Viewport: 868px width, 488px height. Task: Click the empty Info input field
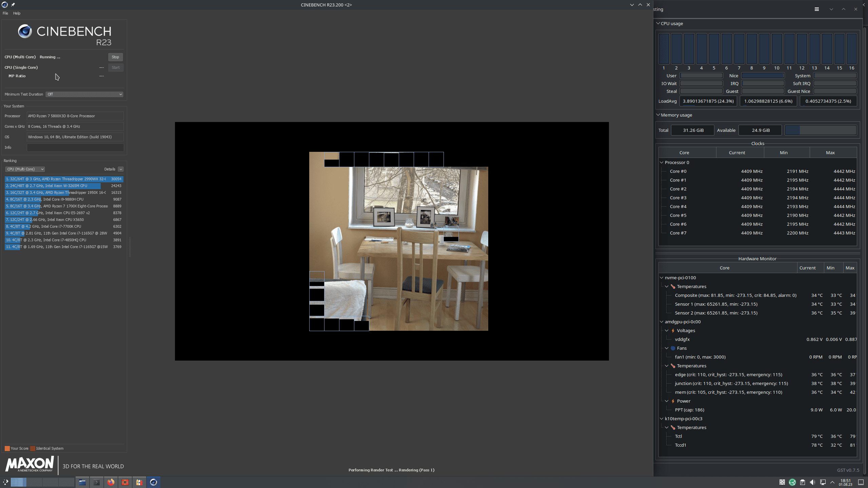tap(75, 147)
